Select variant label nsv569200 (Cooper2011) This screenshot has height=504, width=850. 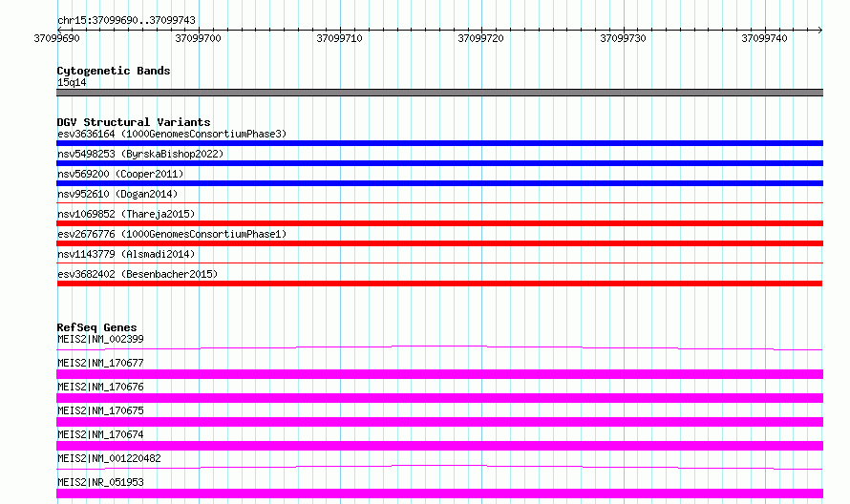120,174
